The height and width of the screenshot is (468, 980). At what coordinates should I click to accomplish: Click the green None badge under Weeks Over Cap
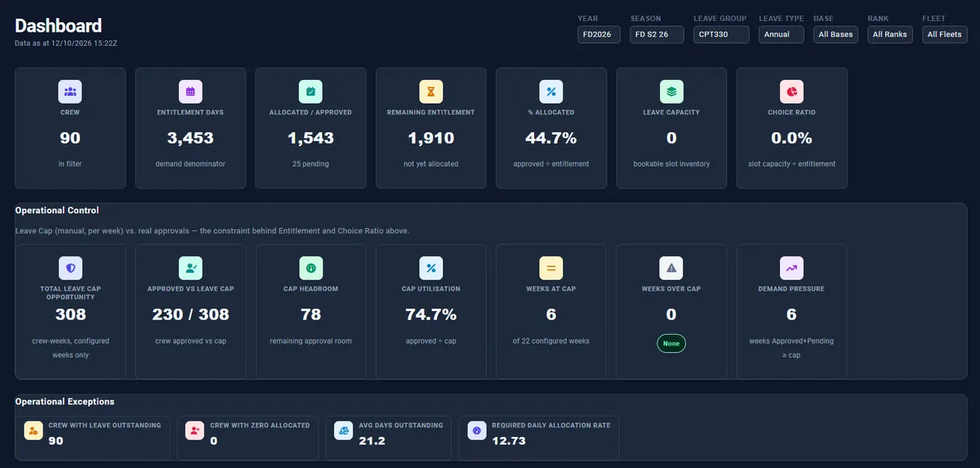point(671,343)
